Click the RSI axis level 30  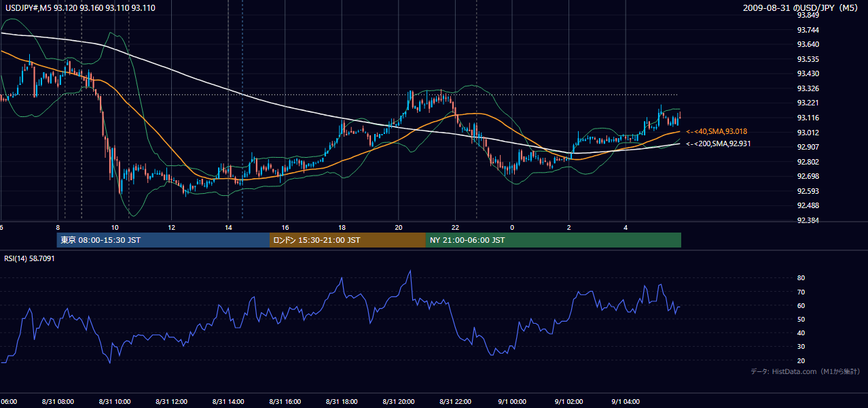tap(801, 347)
